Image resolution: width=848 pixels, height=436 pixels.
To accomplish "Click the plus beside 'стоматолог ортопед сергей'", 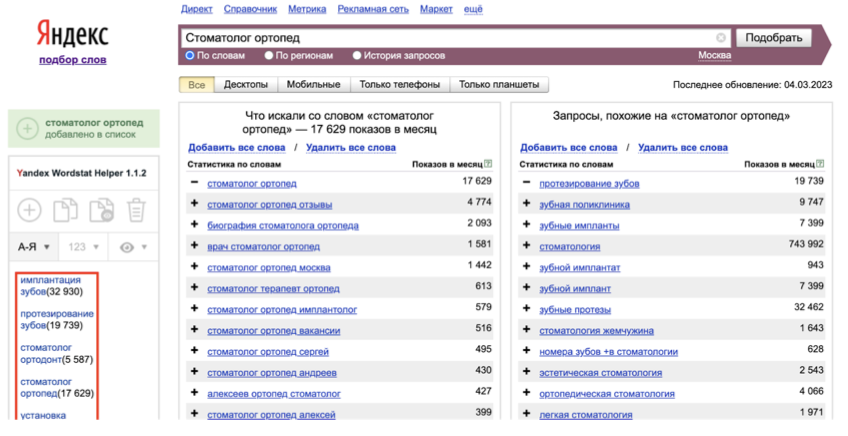I will pos(195,351).
